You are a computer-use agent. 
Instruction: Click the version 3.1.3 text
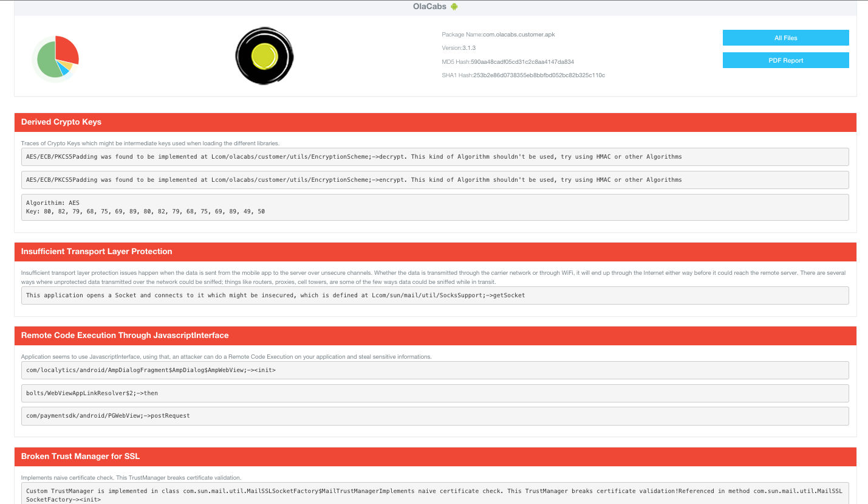pyautogui.click(x=468, y=48)
